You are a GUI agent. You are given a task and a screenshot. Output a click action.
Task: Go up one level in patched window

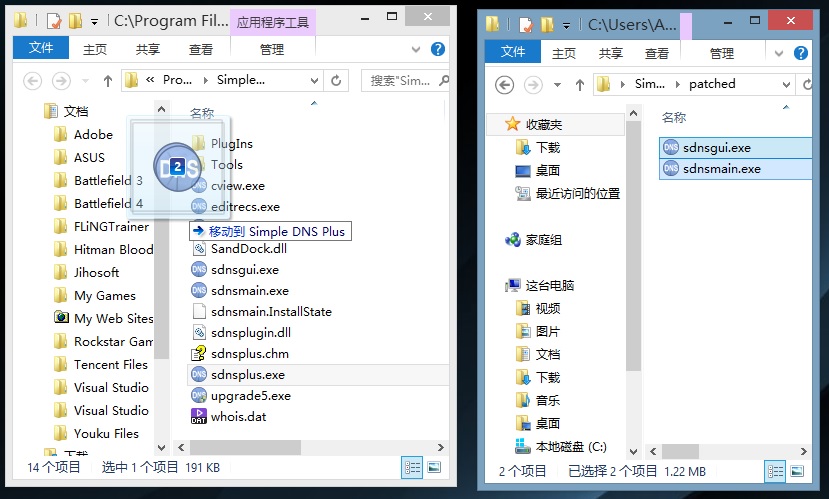pos(579,85)
